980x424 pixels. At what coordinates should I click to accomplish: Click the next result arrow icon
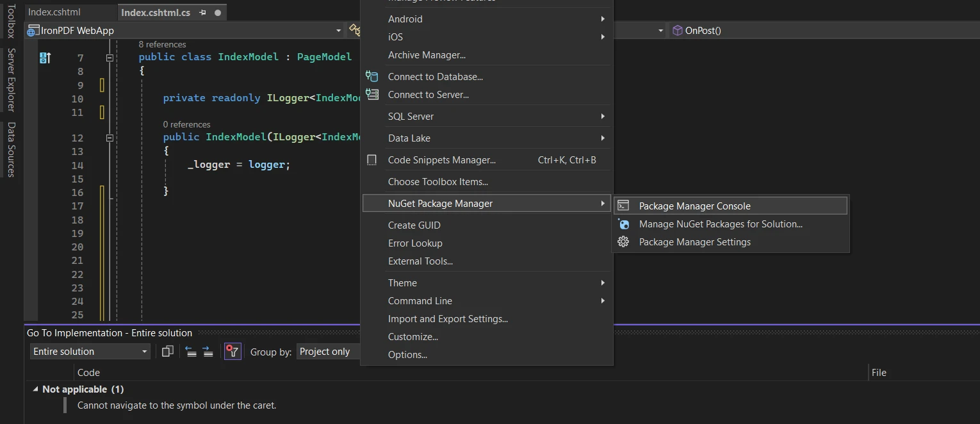pos(208,351)
